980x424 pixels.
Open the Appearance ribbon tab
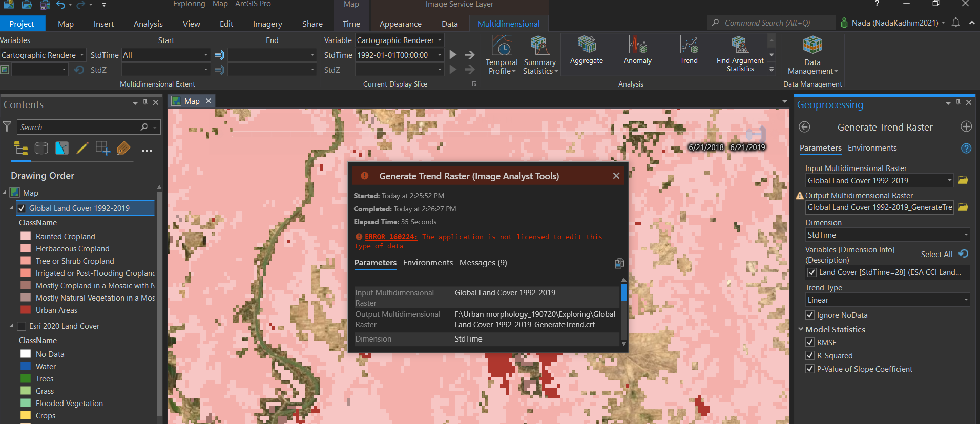(401, 24)
